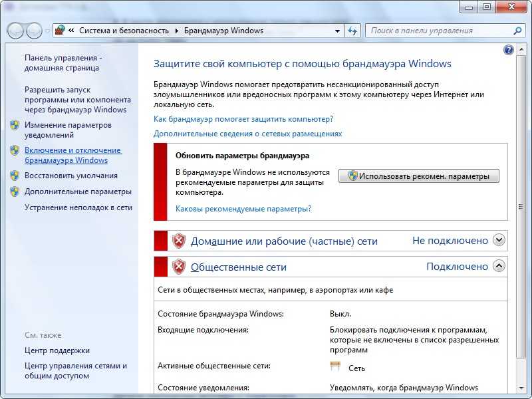Viewport: 532px width, 399px height.
Task: Open the recent pages dropdown arrow
Action: coord(47,31)
